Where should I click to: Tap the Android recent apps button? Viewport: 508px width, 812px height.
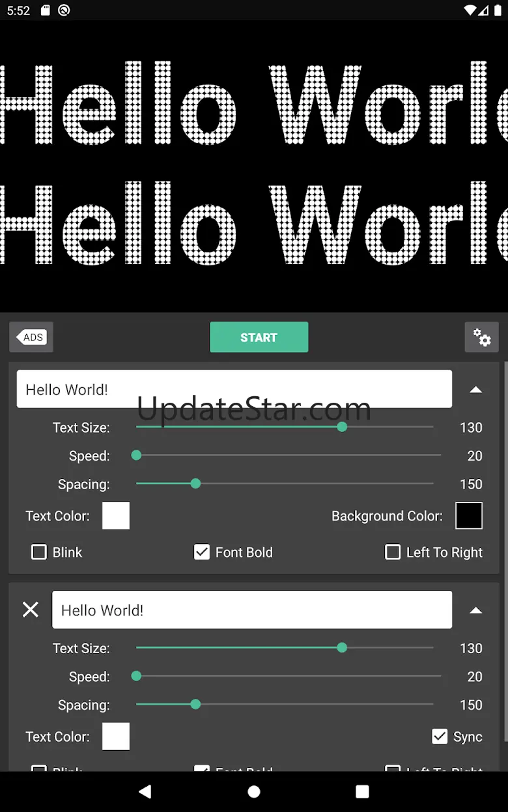coord(362,791)
